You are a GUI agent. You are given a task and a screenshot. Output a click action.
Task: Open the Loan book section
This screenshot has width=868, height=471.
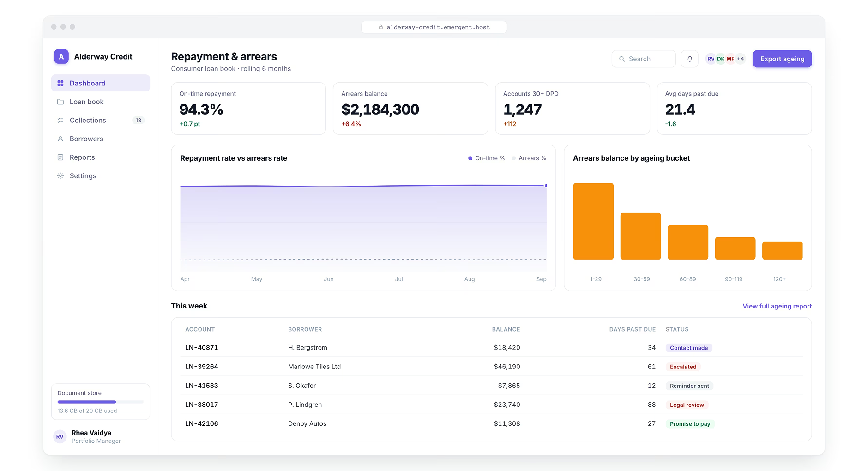pos(101,102)
